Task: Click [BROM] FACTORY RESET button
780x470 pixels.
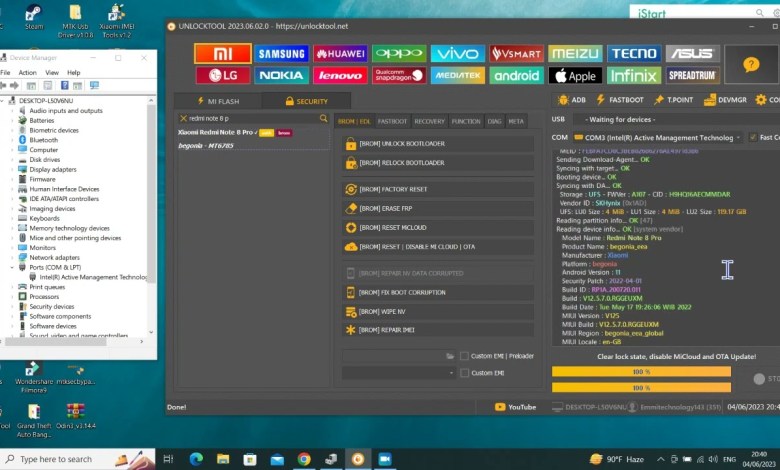Action: point(438,189)
